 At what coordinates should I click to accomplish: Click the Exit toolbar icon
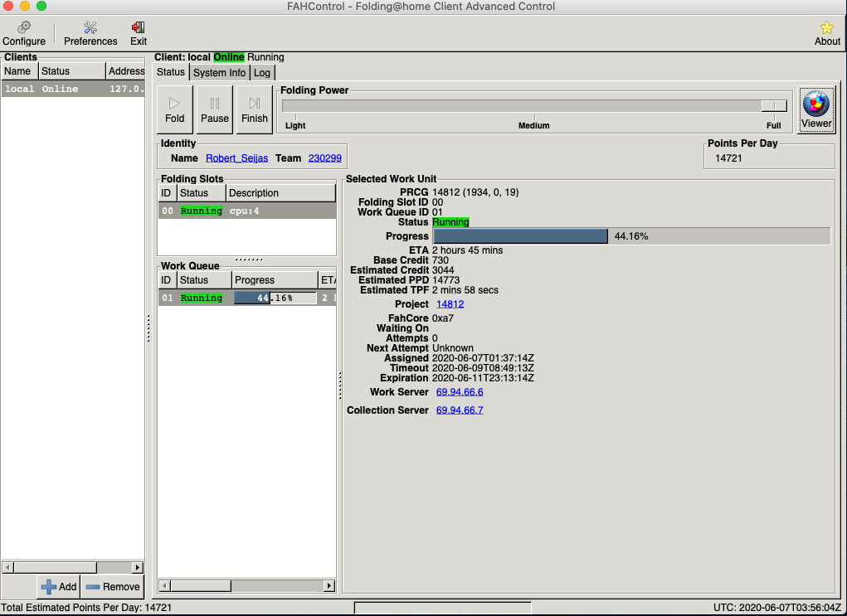pyautogui.click(x=139, y=33)
